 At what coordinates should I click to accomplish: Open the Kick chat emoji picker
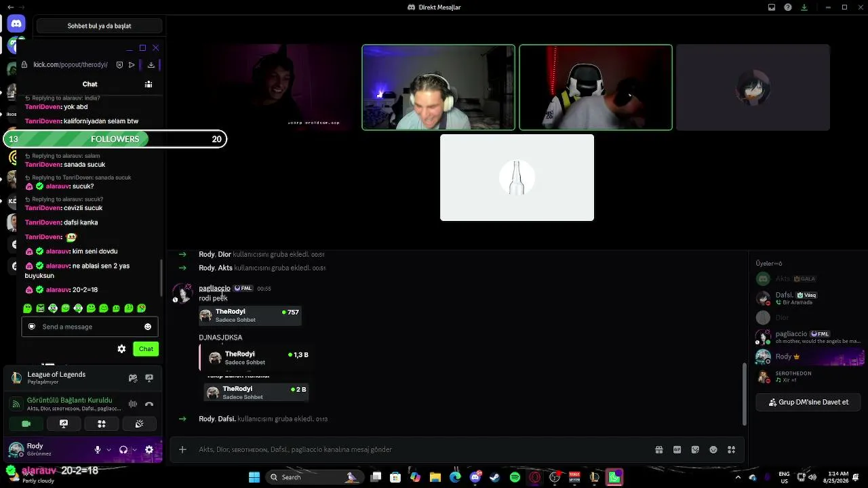tap(148, 327)
